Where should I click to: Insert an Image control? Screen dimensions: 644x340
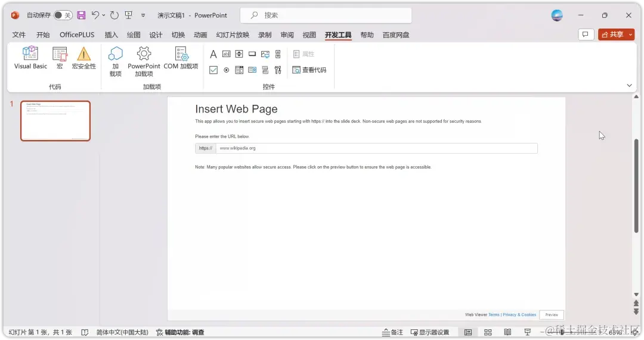(x=265, y=54)
